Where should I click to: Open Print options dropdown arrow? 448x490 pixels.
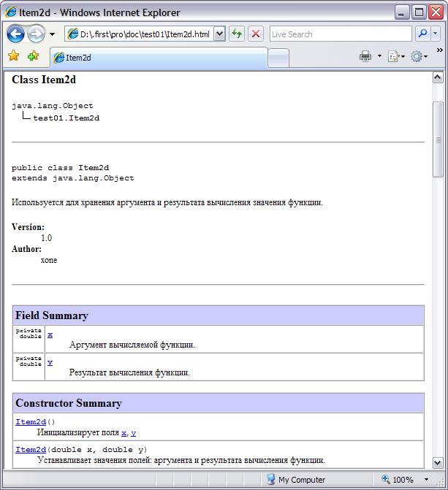379,56
